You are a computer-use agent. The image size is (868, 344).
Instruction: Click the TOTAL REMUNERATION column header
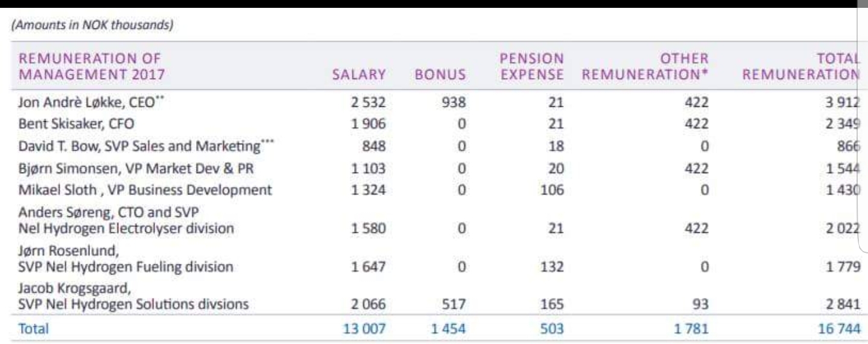coord(800,68)
